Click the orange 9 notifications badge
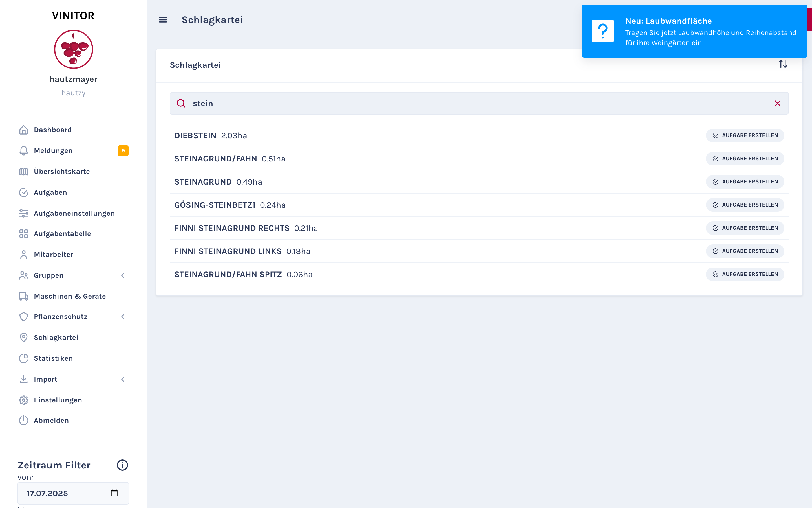The height and width of the screenshot is (508, 812). pos(123,150)
